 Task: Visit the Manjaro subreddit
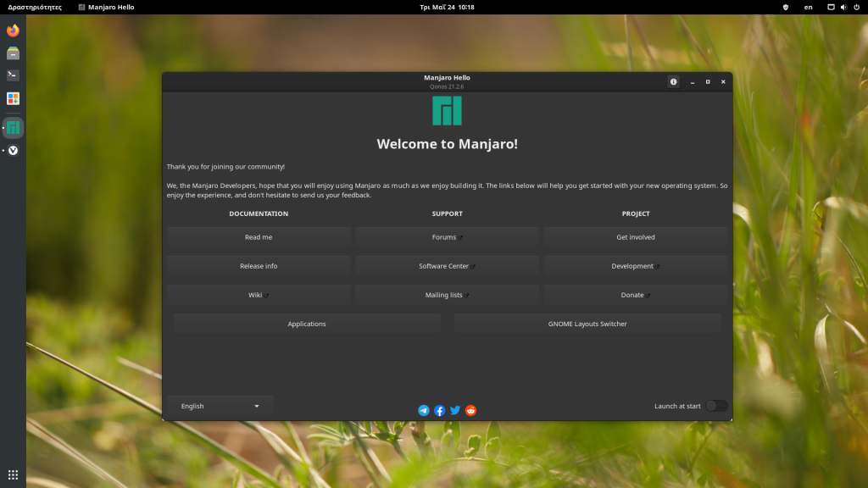pyautogui.click(x=470, y=410)
